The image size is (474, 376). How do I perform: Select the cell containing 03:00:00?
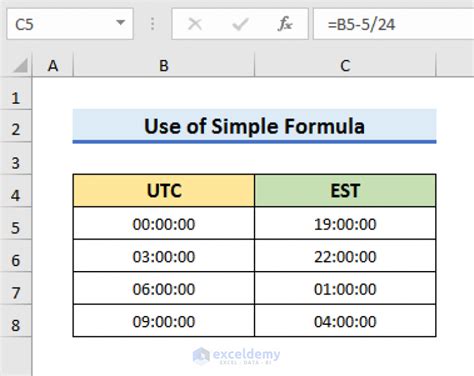click(164, 256)
